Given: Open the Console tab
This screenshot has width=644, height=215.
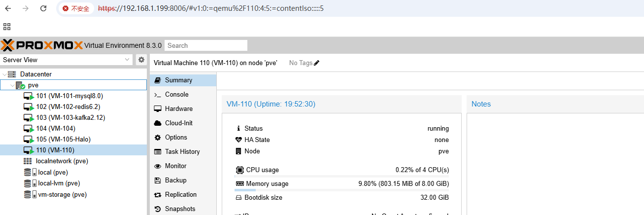Looking at the screenshot, I should point(176,94).
